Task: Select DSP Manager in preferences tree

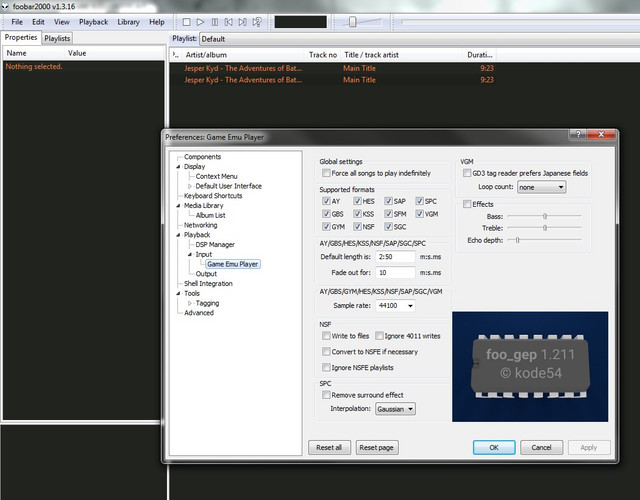Action: [x=215, y=244]
